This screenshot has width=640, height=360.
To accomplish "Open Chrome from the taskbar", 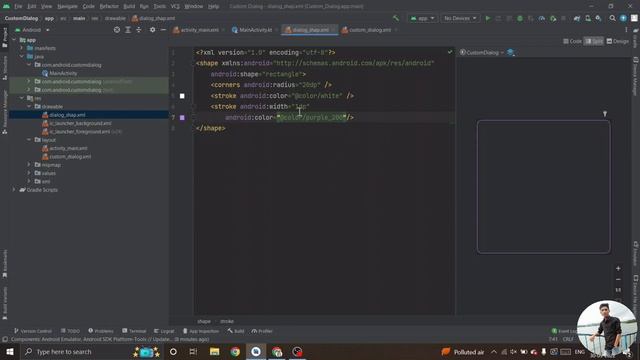I will click(235, 352).
